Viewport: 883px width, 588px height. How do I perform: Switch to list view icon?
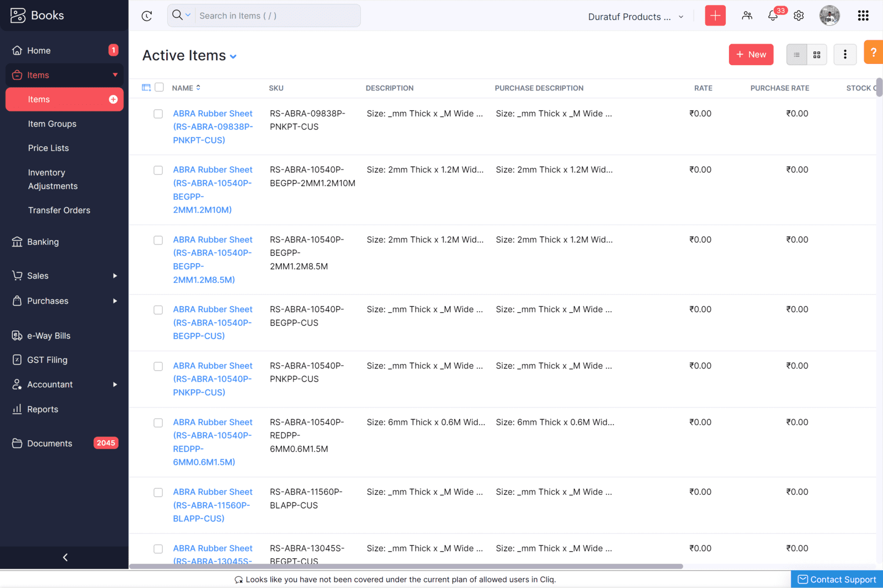tap(796, 55)
